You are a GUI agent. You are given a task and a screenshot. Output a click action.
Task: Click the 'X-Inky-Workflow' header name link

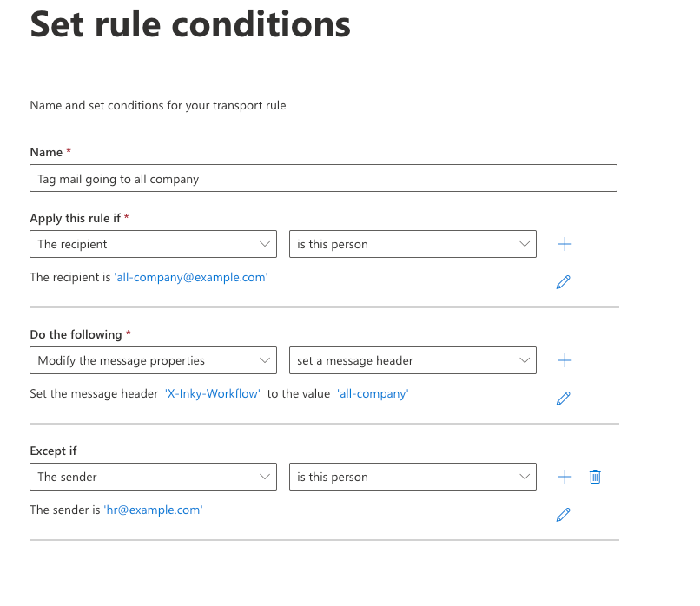pos(213,393)
